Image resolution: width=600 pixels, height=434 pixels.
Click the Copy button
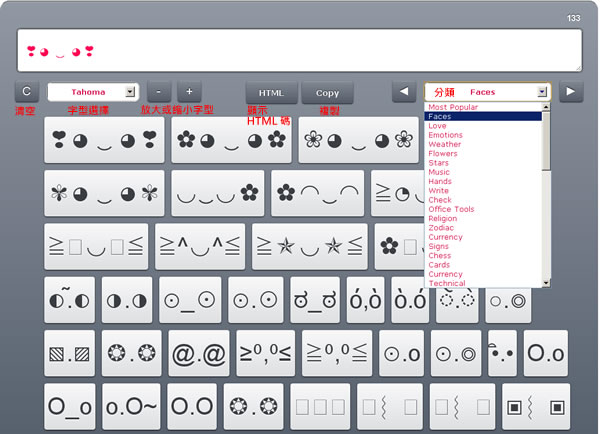(327, 92)
